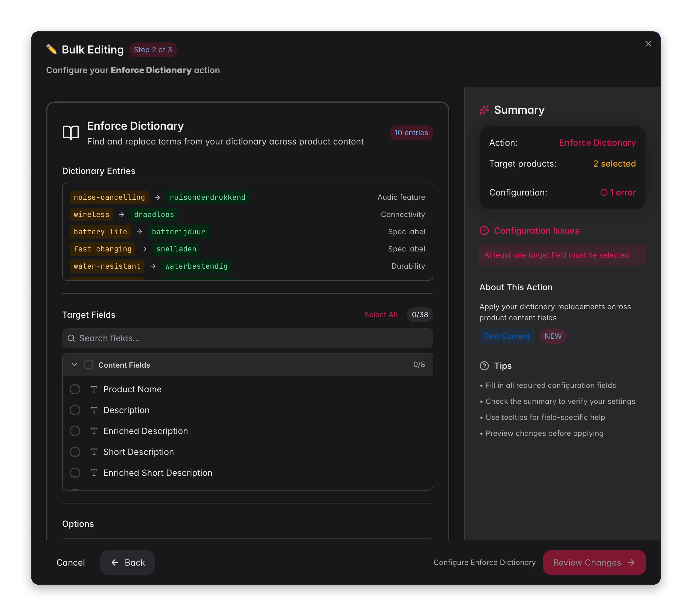
Task: Click Select All for target fields
Action: [x=380, y=314]
